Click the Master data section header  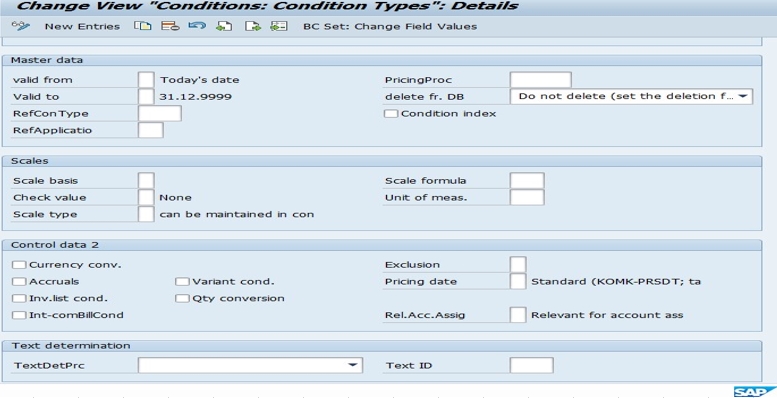click(x=382, y=60)
